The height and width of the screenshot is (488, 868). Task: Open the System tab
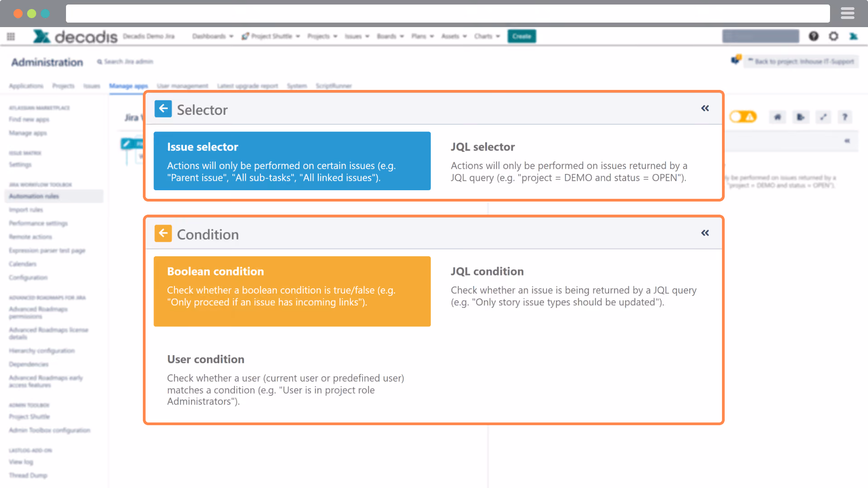click(x=297, y=86)
